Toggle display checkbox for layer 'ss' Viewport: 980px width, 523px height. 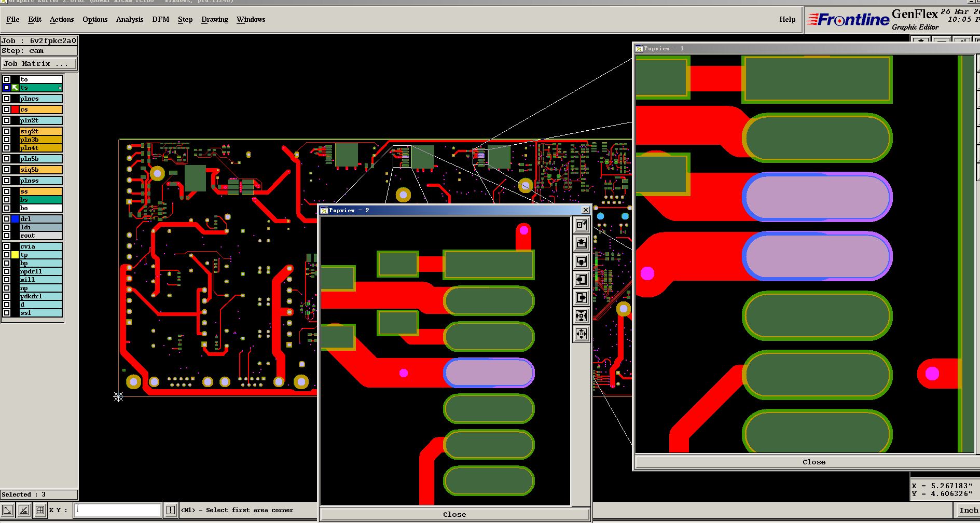coord(7,191)
